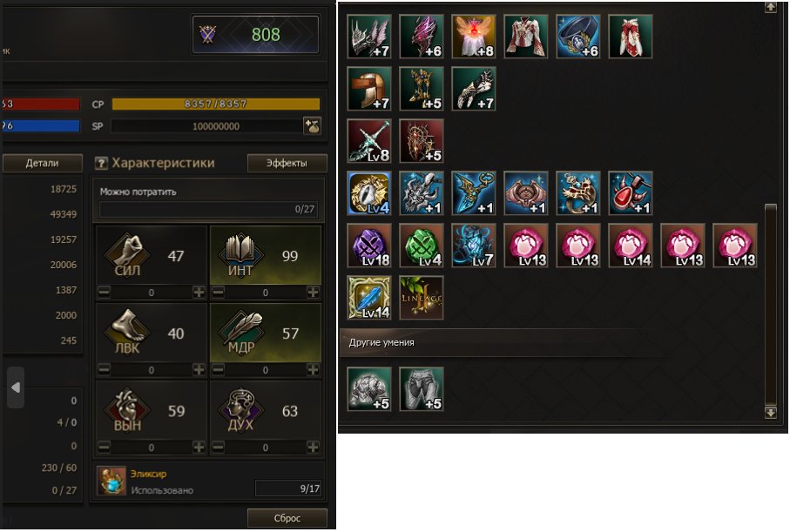Viewport: 790px width, 532px height.
Task: Click the winged helmet +7 skill icon
Action: point(369,37)
